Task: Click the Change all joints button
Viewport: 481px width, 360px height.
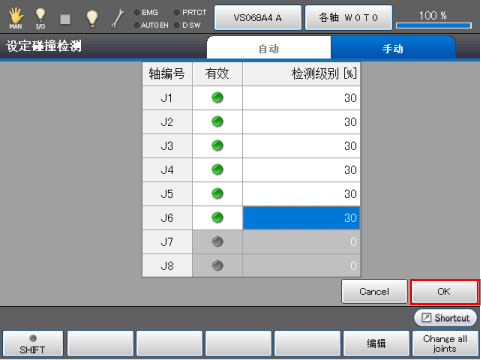Action: [445, 344]
